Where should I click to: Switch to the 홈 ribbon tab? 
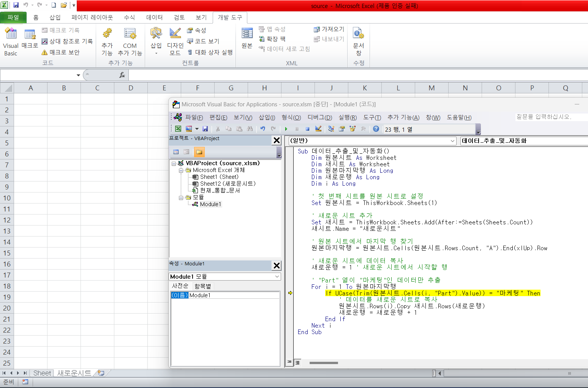36,17
